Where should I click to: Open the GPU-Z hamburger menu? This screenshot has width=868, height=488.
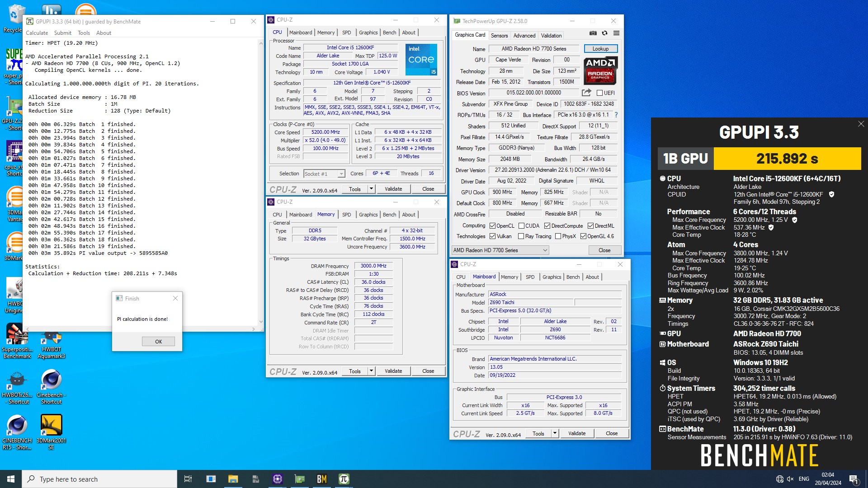click(616, 33)
